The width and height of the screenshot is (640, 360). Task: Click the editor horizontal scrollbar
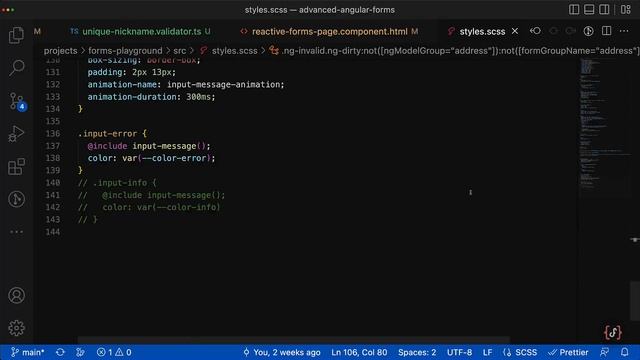[x=293, y=340]
